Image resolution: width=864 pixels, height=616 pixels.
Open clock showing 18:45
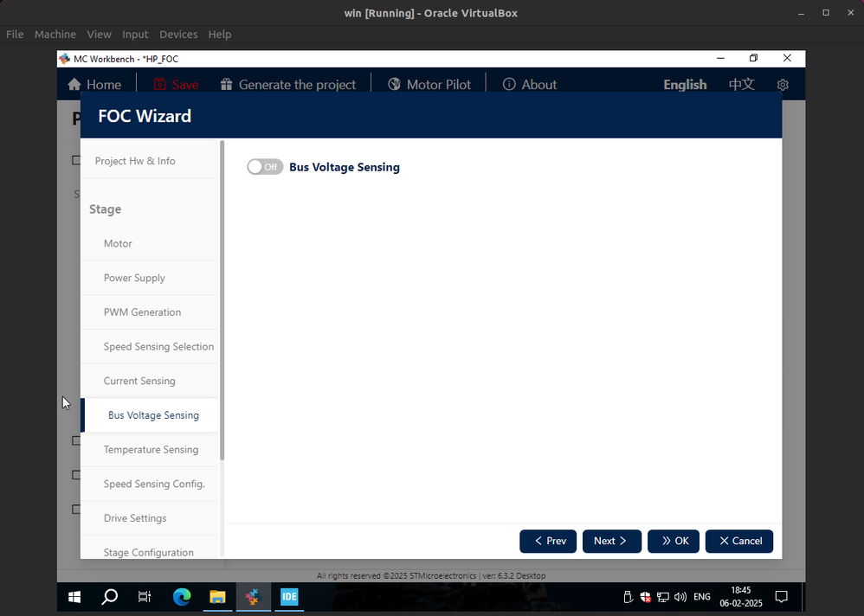740,597
